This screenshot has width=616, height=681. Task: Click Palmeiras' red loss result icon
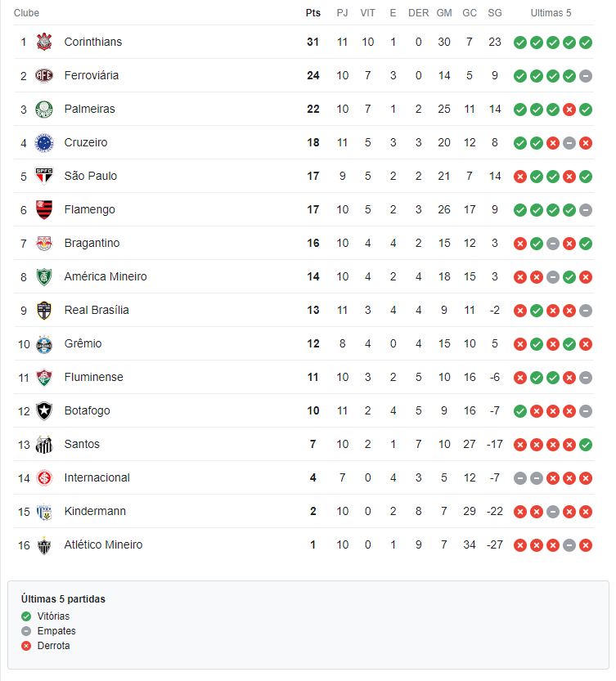[569, 110]
